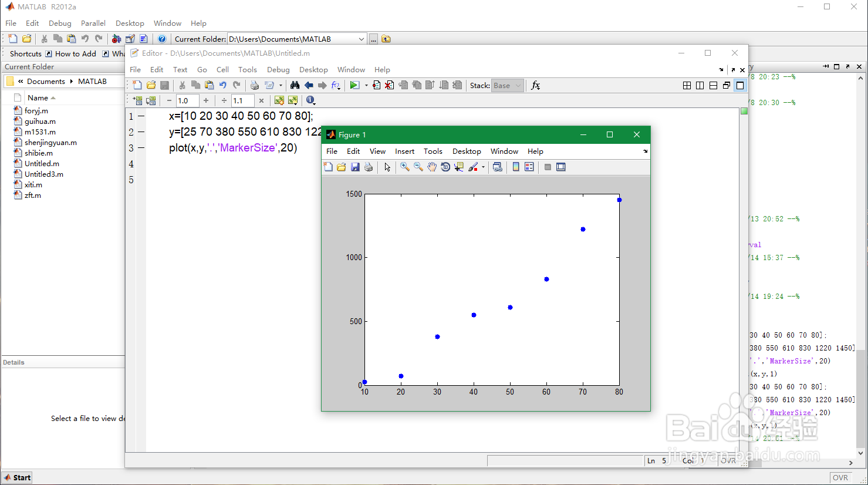Print script from Editor toolbar
This screenshot has height=485, width=868.
(255, 85)
